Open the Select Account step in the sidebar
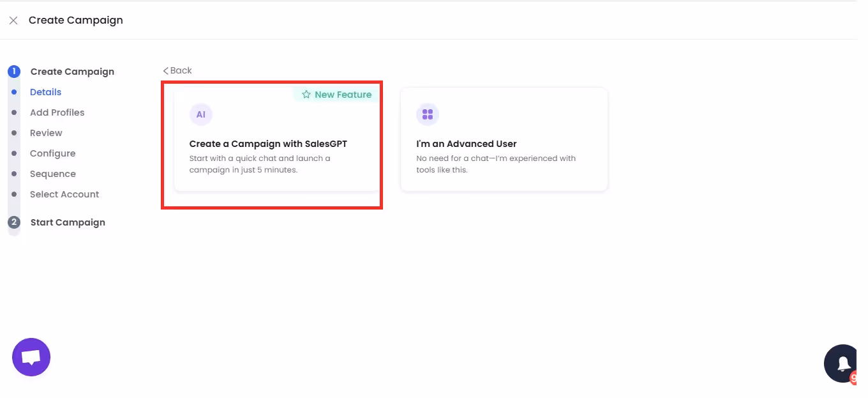 click(x=64, y=194)
